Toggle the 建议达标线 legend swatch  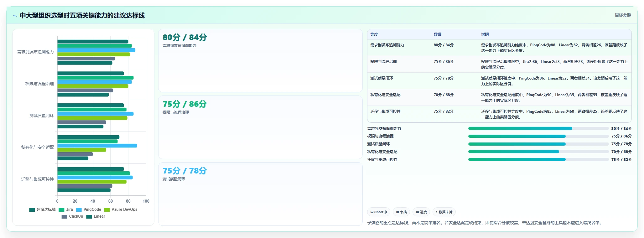click(x=32, y=210)
